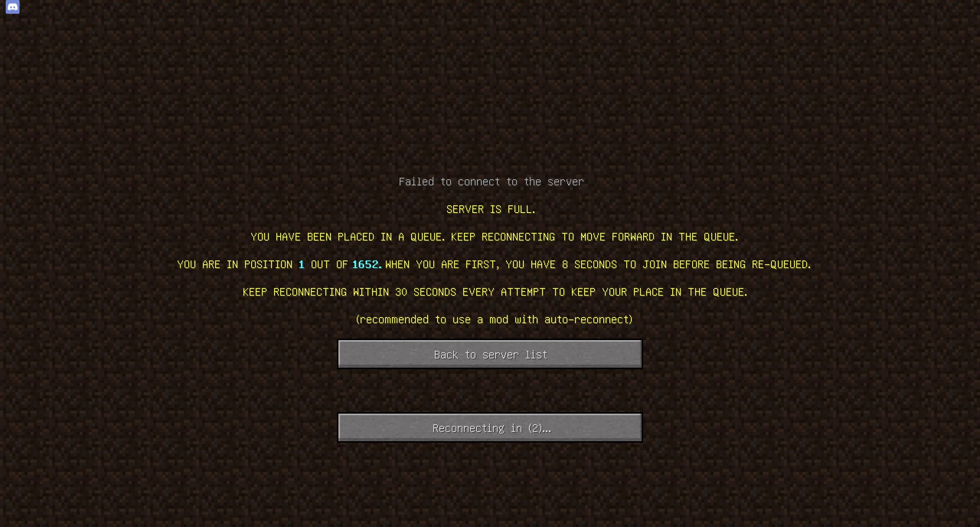Click the total queue count 1652
980x527 pixels.
click(x=364, y=264)
